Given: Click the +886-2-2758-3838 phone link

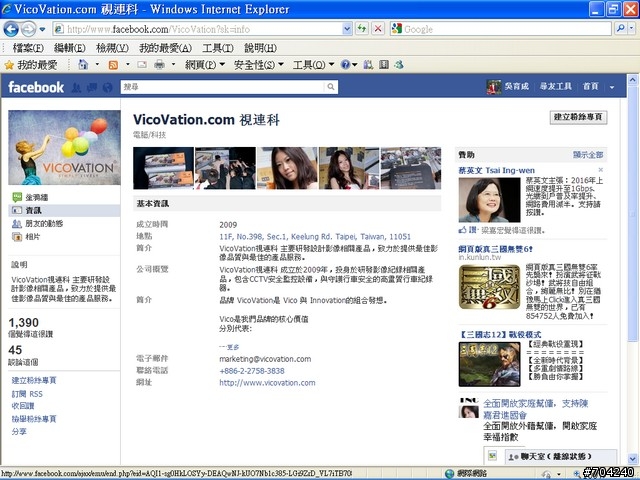Looking at the screenshot, I should [252, 371].
